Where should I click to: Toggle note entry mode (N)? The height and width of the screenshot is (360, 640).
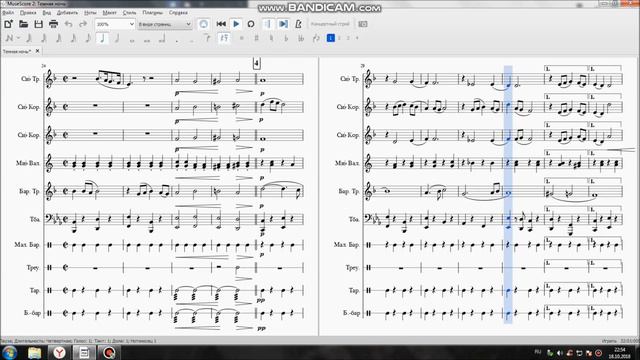9,38
